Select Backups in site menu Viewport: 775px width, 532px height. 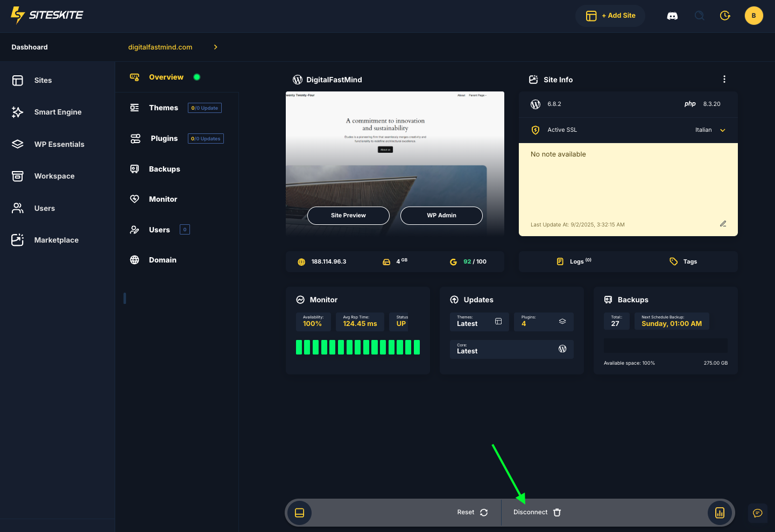(164, 169)
